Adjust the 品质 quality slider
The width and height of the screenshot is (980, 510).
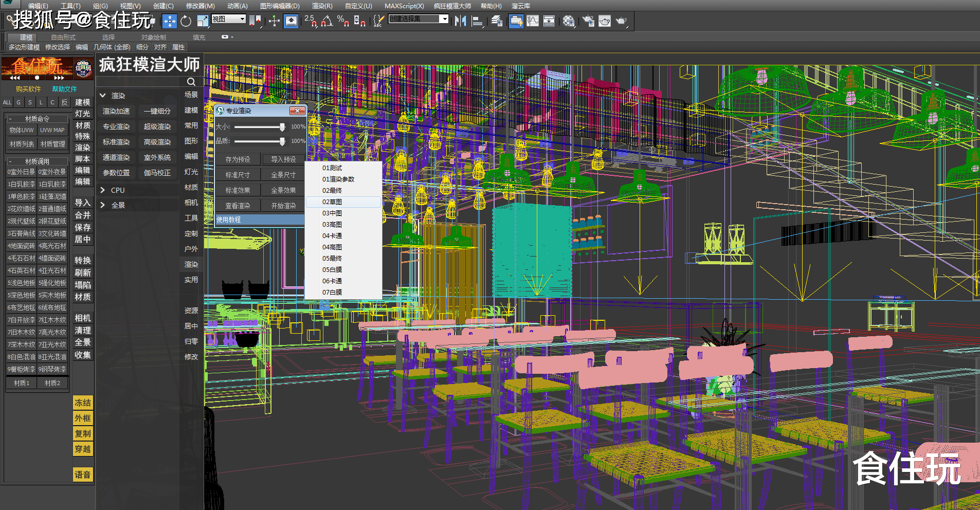tap(282, 141)
